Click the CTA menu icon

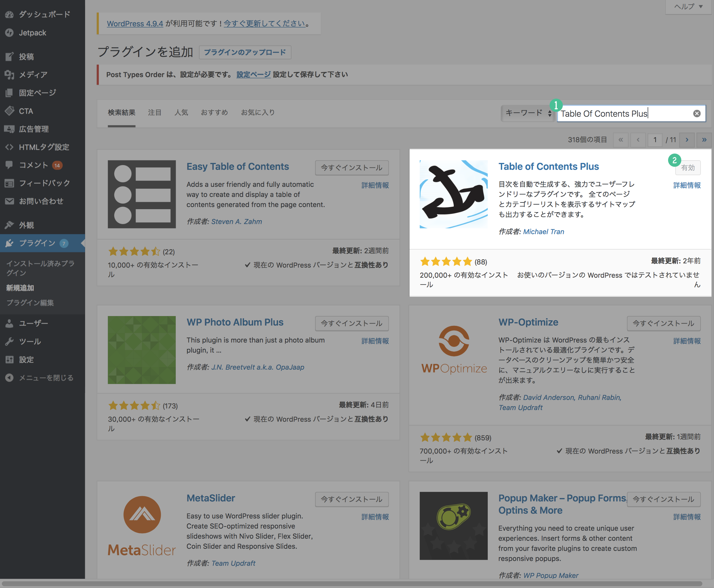pos(9,111)
